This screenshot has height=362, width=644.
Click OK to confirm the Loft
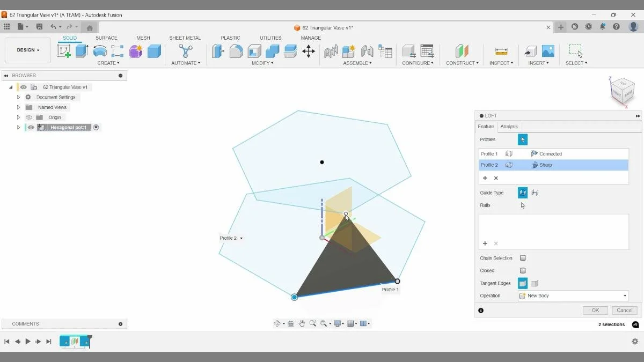point(595,310)
